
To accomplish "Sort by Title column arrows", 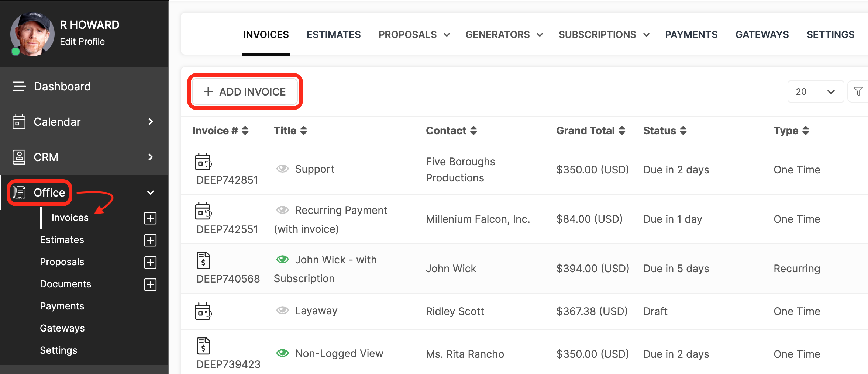I will (x=304, y=131).
